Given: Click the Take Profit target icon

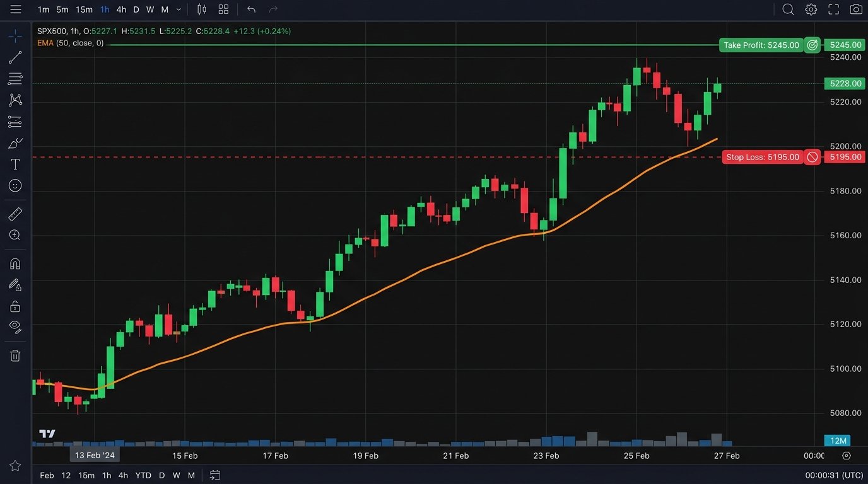Looking at the screenshot, I should click(x=812, y=45).
